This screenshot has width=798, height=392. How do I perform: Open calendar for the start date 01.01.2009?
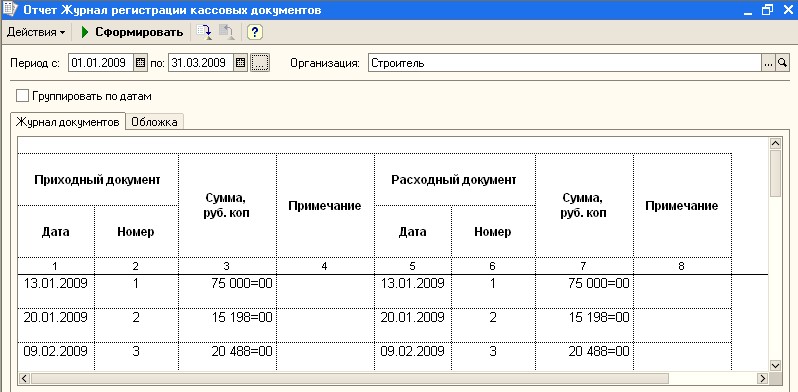tap(140, 63)
